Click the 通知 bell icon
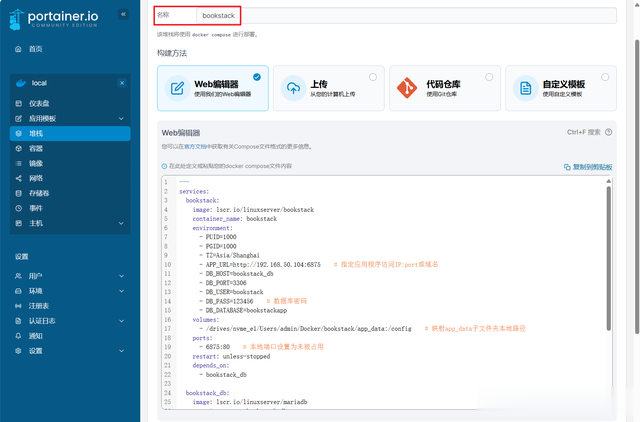The height and width of the screenshot is (422, 640). click(x=18, y=336)
